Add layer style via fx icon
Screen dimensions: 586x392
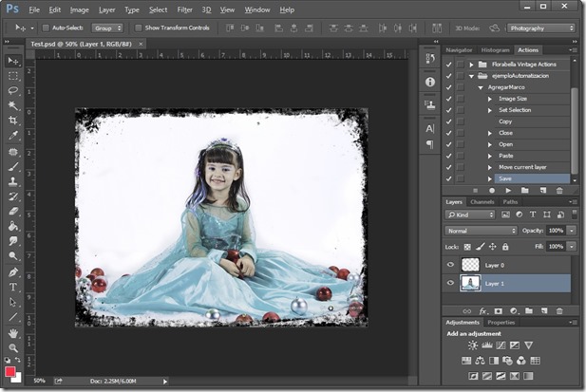click(482, 310)
